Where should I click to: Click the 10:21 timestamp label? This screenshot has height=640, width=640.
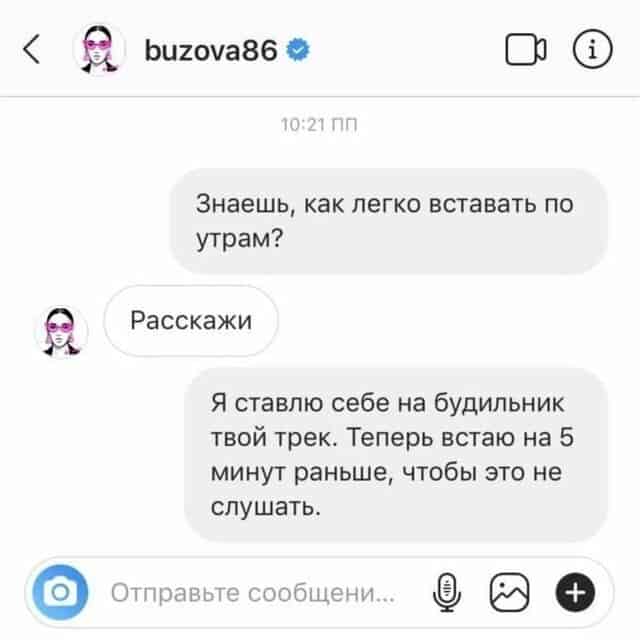click(319, 124)
